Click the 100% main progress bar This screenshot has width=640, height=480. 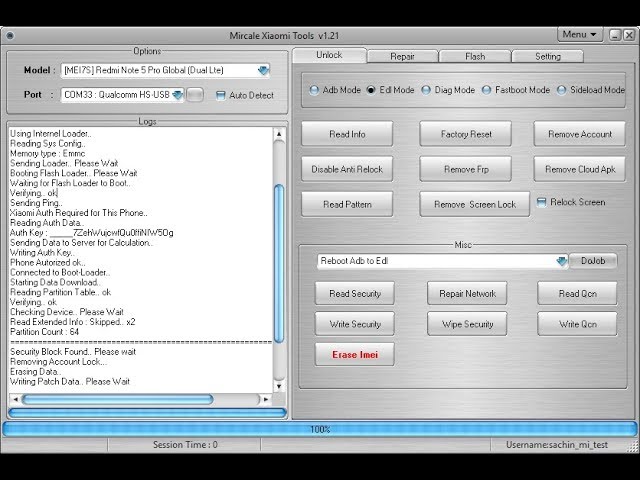pyautogui.click(x=320, y=429)
